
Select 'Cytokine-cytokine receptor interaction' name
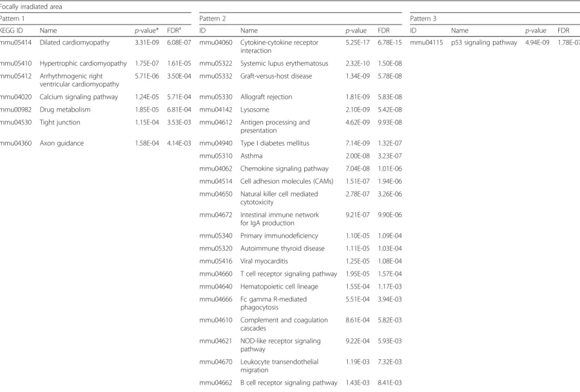(279, 47)
